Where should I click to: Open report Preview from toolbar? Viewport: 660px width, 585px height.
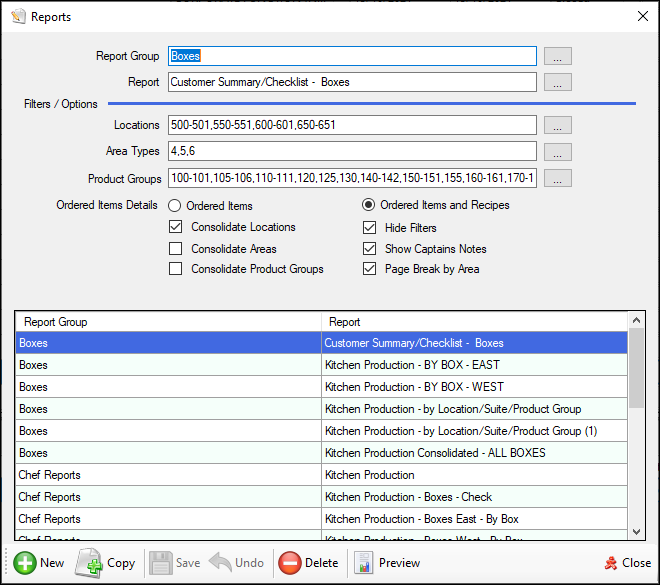[364, 562]
